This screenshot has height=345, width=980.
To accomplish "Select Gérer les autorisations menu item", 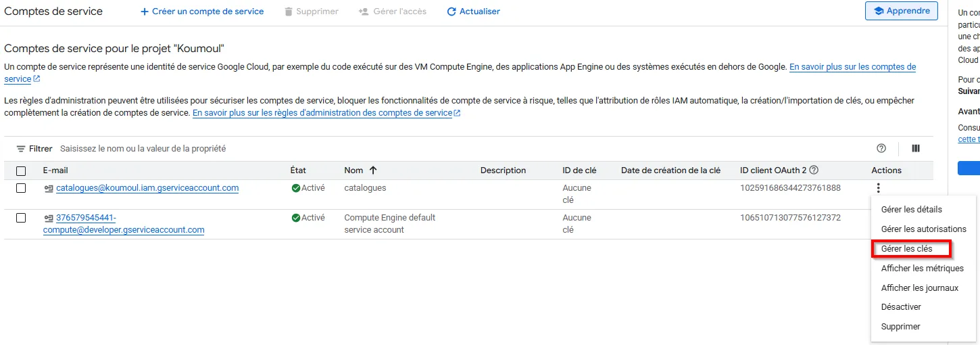I will pyautogui.click(x=924, y=229).
